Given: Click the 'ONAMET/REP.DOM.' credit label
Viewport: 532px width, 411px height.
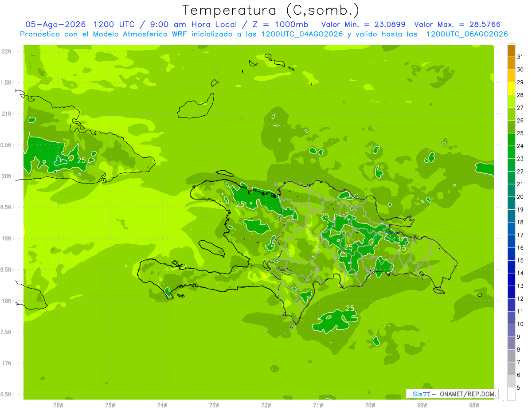Looking at the screenshot, I should pos(467,394).
